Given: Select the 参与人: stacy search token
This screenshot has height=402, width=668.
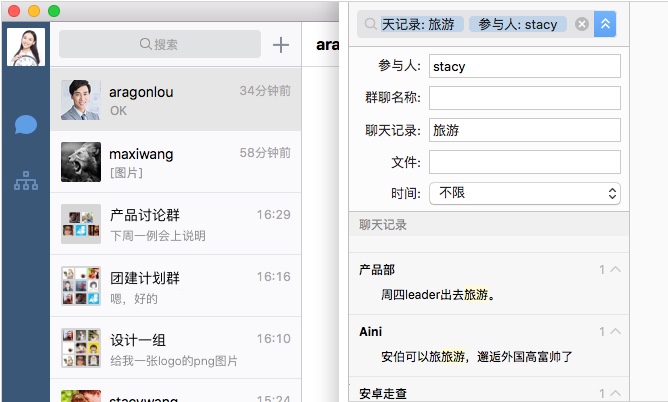Looking at the screenshot, I should click(x=518, y=24).
